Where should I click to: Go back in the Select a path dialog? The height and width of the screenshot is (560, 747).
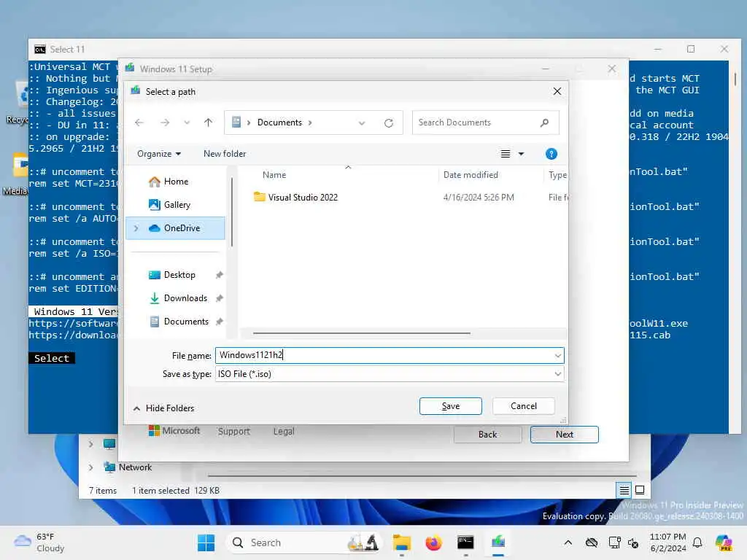[139, 122]
